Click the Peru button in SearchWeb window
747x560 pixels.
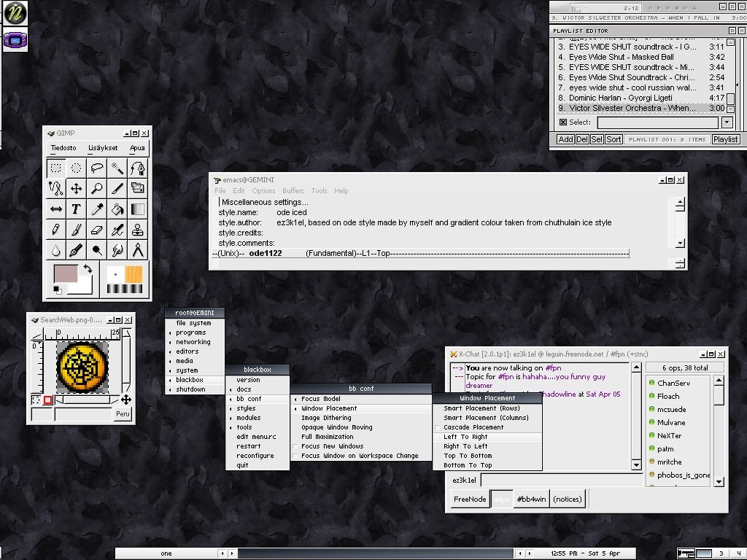(x=123, y=414)
